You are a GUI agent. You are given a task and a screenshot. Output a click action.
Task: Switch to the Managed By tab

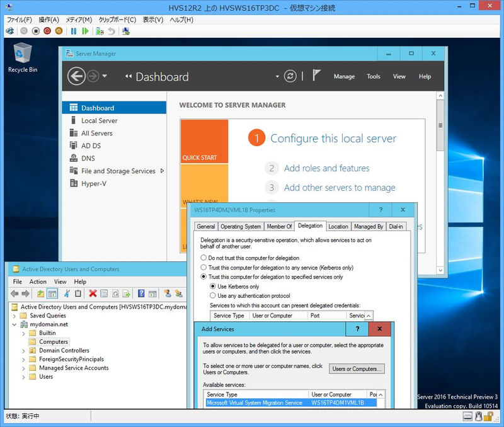[369, 227]
